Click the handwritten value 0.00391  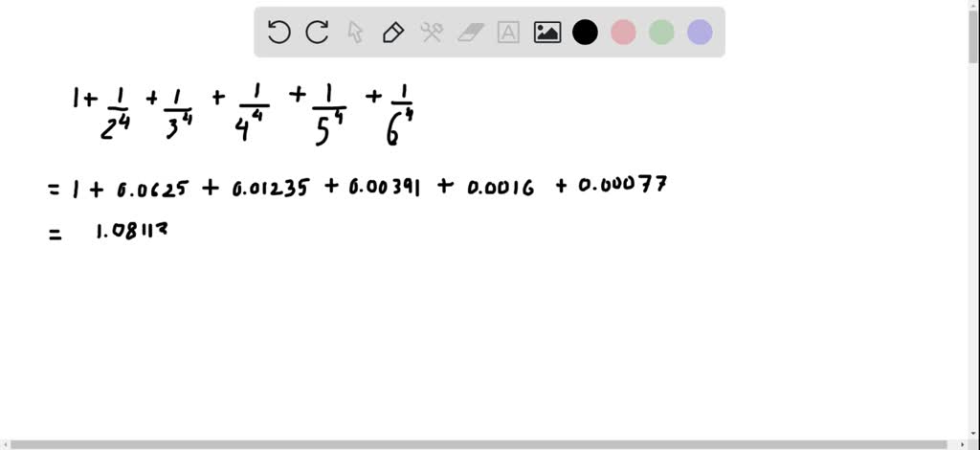384,188
